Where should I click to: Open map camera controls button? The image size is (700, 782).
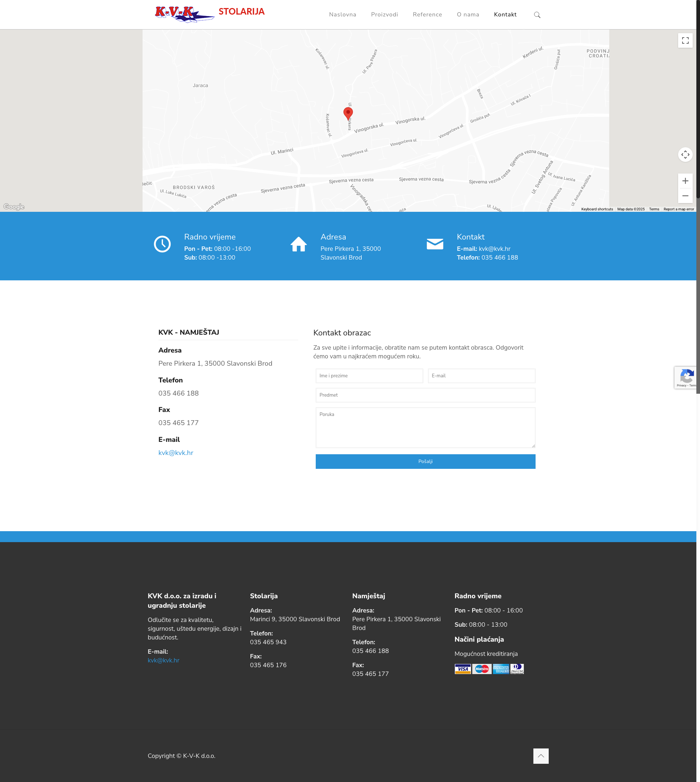(685, 155)
